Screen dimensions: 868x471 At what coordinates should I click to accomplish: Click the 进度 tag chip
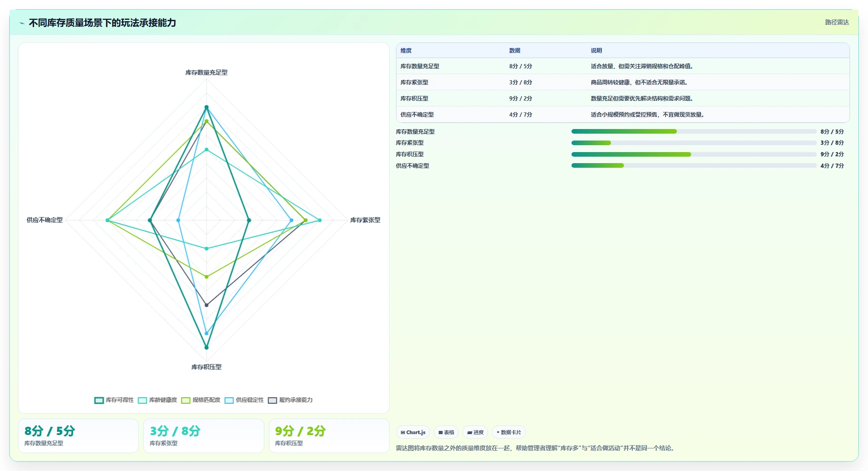(475, 432)
